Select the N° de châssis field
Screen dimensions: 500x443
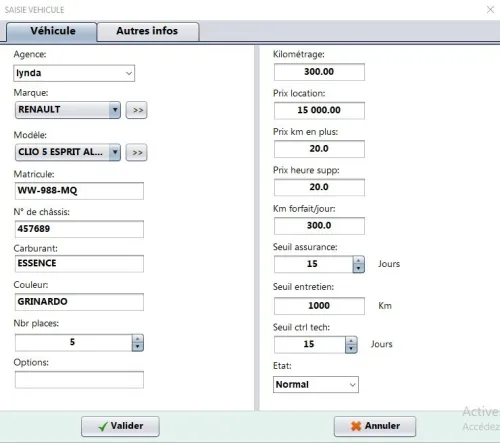click(79, 229)
